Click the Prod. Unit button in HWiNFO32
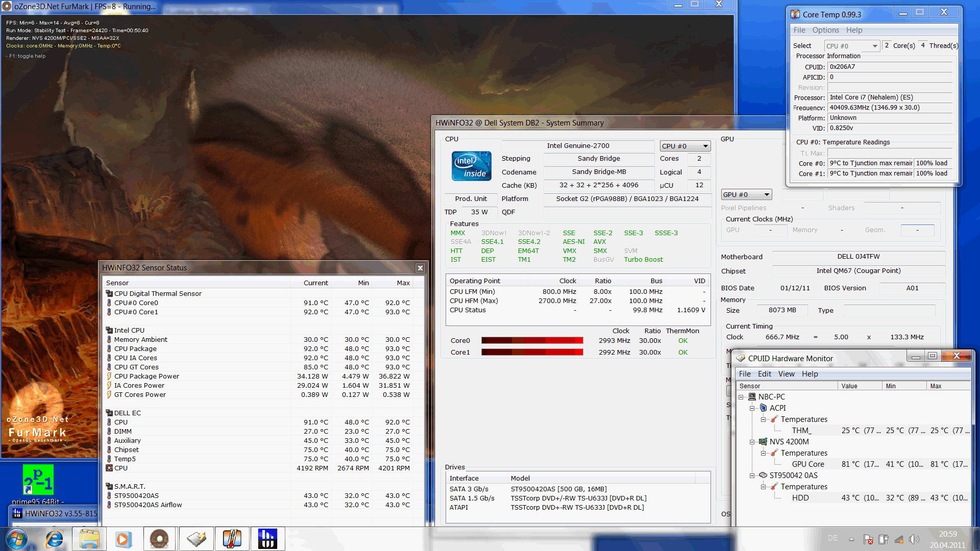Viewport: 980px width, 551px height. (471, 199)
